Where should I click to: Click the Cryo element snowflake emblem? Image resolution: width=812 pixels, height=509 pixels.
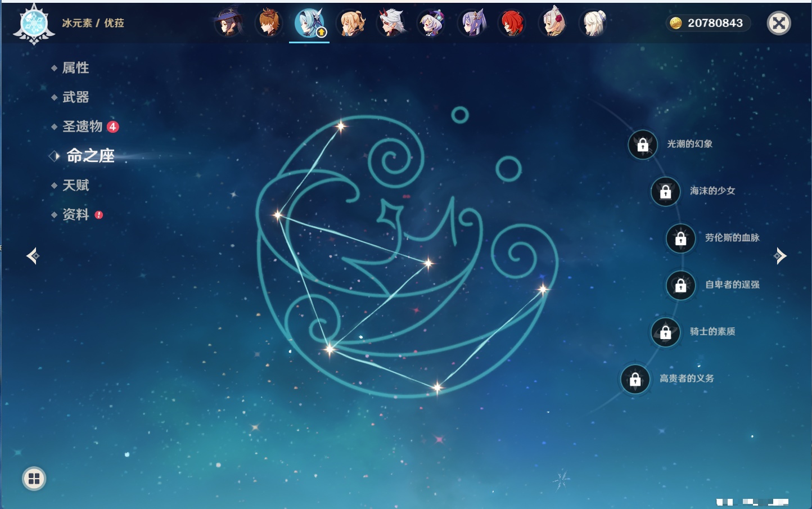(x=34, y=24)
